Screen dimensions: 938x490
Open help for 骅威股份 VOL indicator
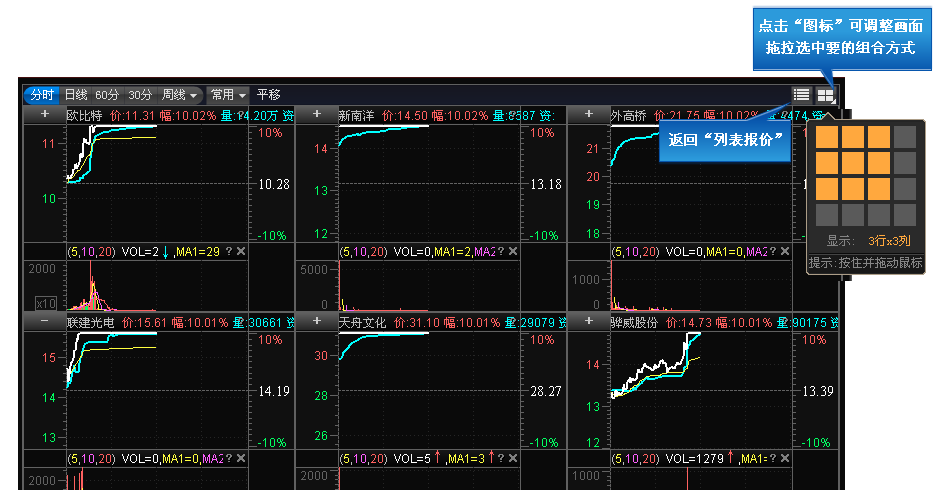pos(773,458)
